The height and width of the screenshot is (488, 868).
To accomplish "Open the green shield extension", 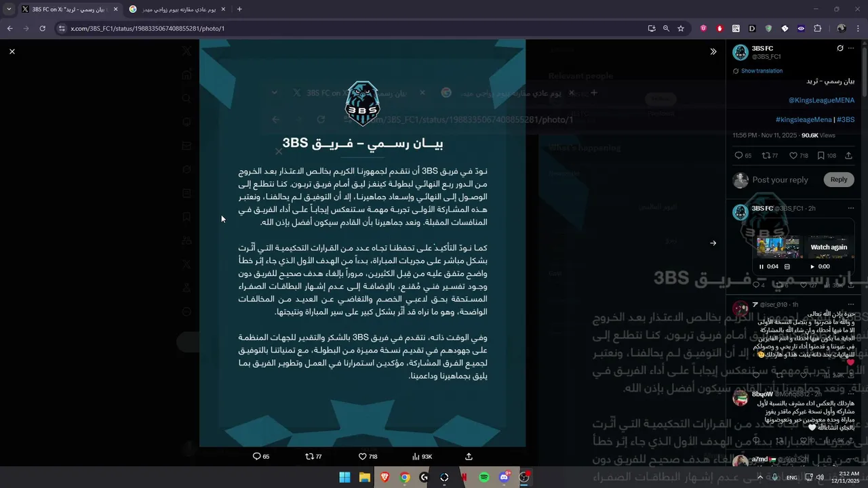I will tap(768, 28).
